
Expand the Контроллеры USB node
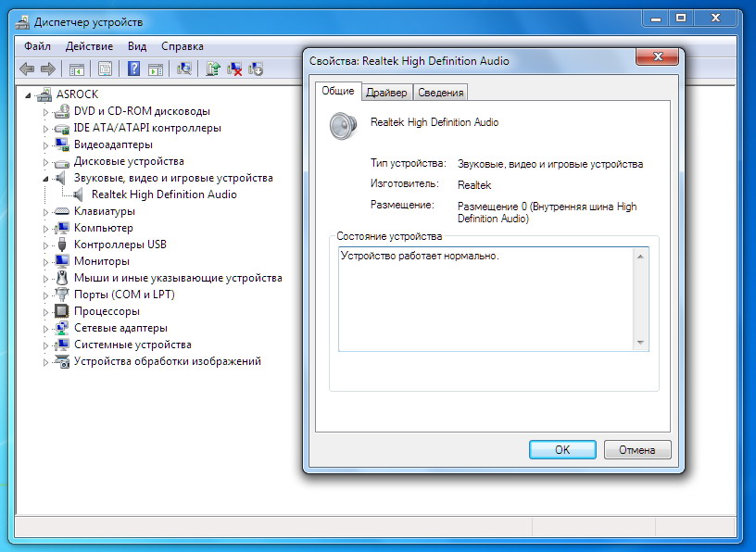point(45,245)
